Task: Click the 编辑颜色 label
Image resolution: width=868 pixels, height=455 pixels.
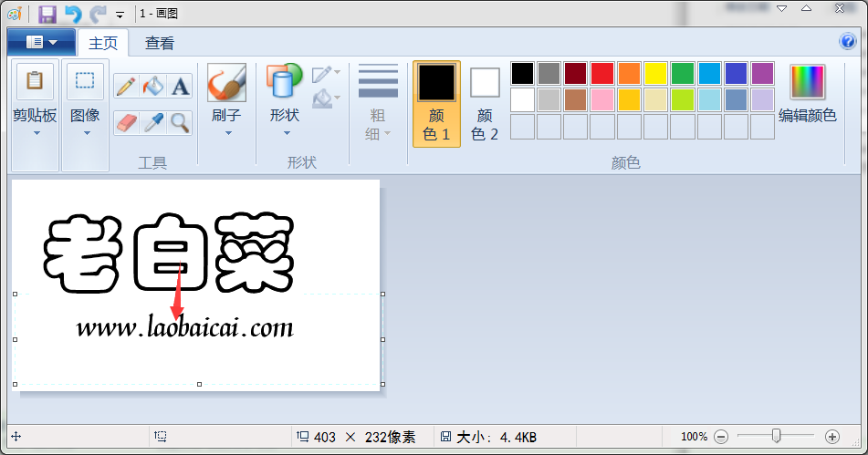Action: (x=807, y=116)
